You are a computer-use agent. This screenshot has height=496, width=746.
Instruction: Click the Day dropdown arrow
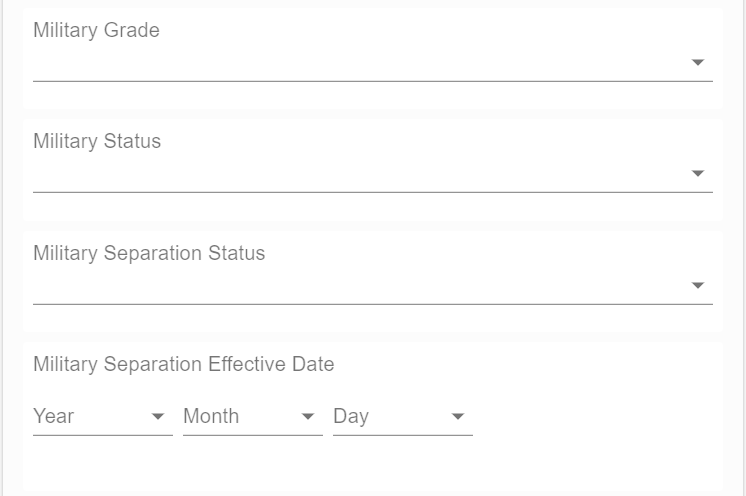pos(458,417)
